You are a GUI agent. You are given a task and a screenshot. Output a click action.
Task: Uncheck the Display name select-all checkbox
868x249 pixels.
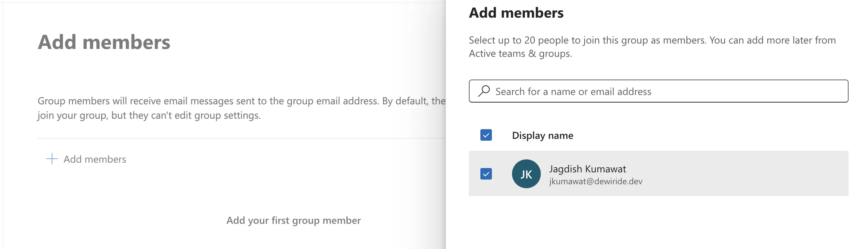[x=486, y=135]
